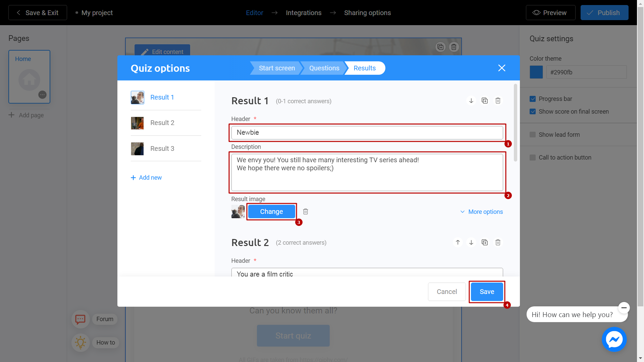
Task: Enable the Show lead form option
Action: coord(533,134)
